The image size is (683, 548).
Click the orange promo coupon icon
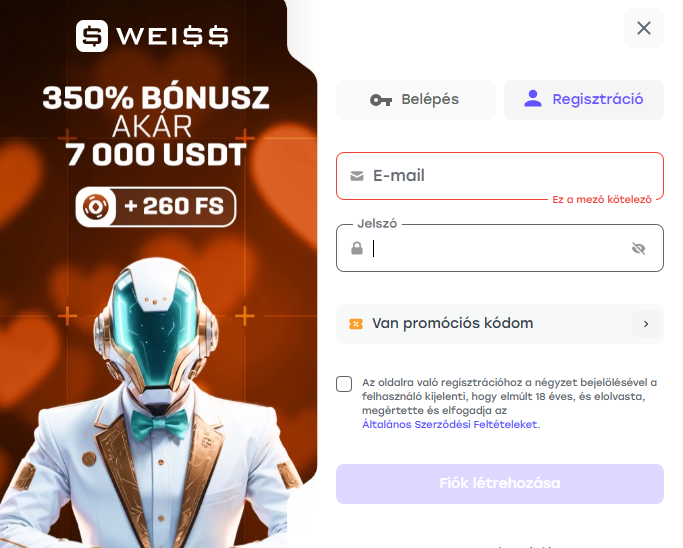[x=356, y=324]
